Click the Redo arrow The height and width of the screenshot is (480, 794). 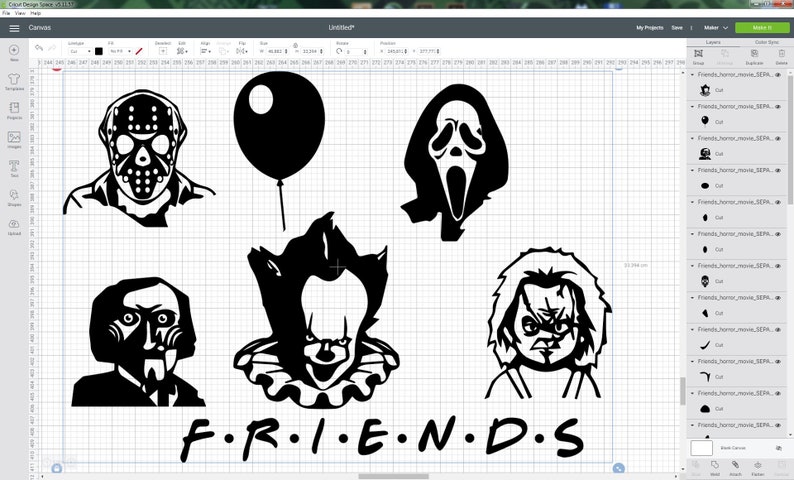point(52,48)
